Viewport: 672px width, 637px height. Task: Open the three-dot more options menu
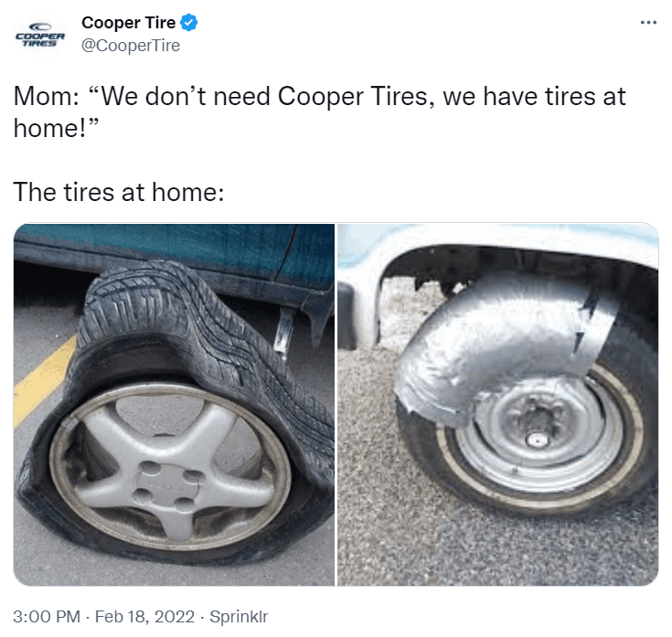pos(648,22)
